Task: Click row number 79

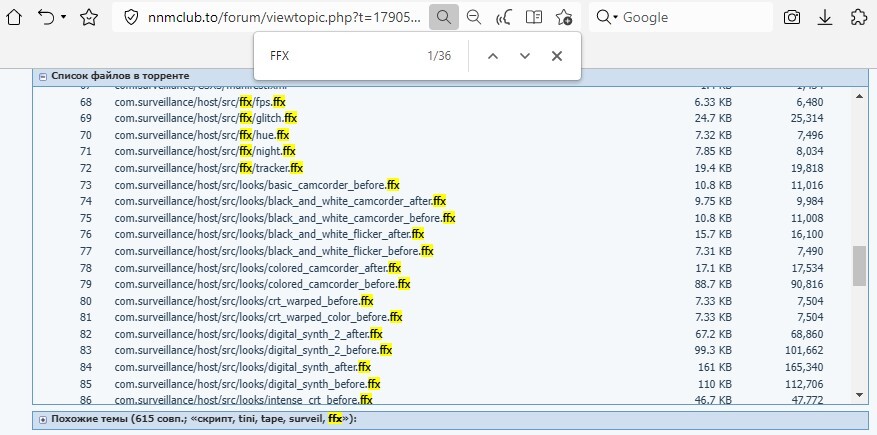Action: [86, 284]
